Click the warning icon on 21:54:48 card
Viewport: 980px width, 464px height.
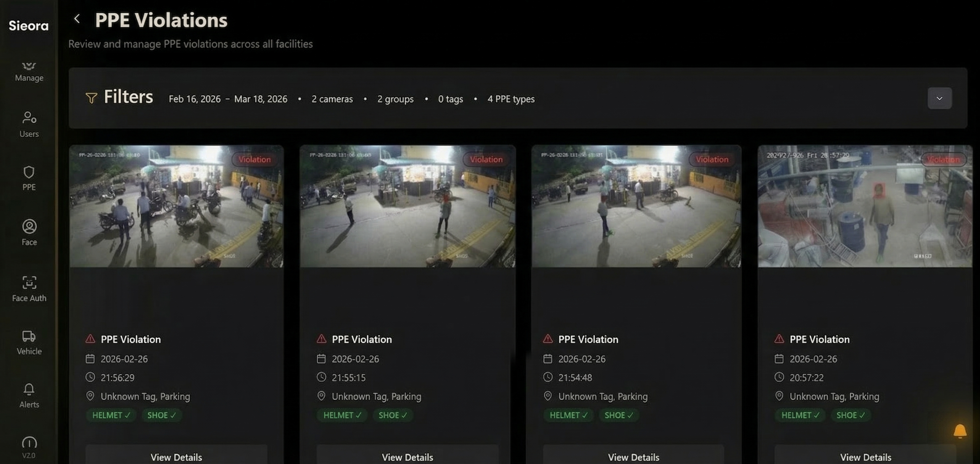click(x=548, y=339)
